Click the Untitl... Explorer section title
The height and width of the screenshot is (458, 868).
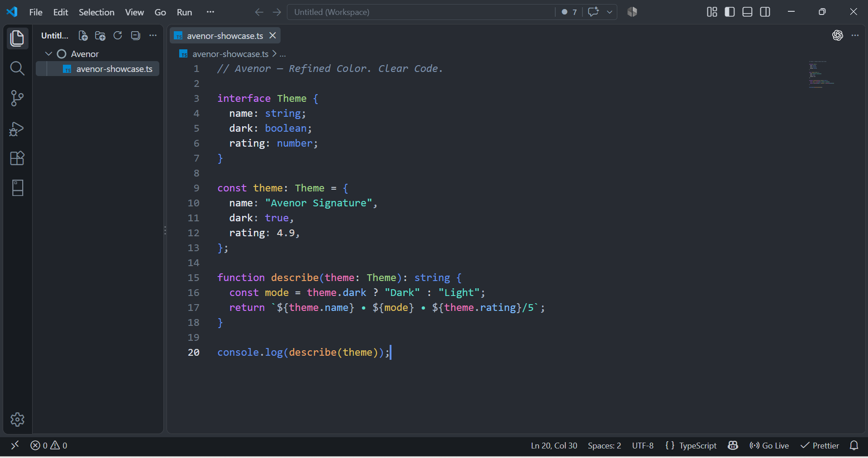55,36
